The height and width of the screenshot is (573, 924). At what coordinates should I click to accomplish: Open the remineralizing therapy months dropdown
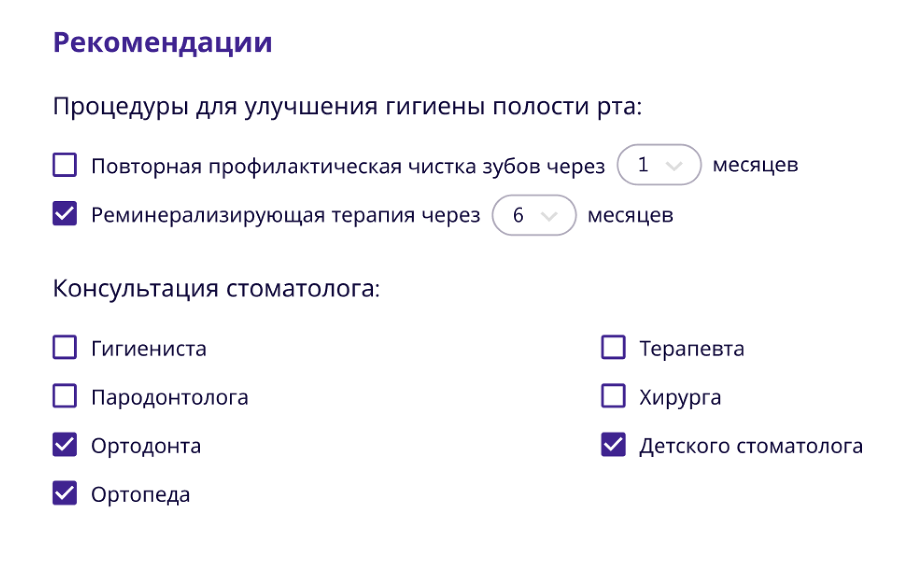click(x=534, y=215)
